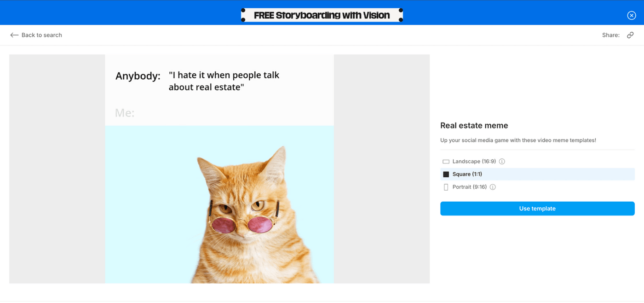This screenshot has width=644, height=303.
Task: Click the Portrait rectangle shape icon
Action: (x=446, y=187)
